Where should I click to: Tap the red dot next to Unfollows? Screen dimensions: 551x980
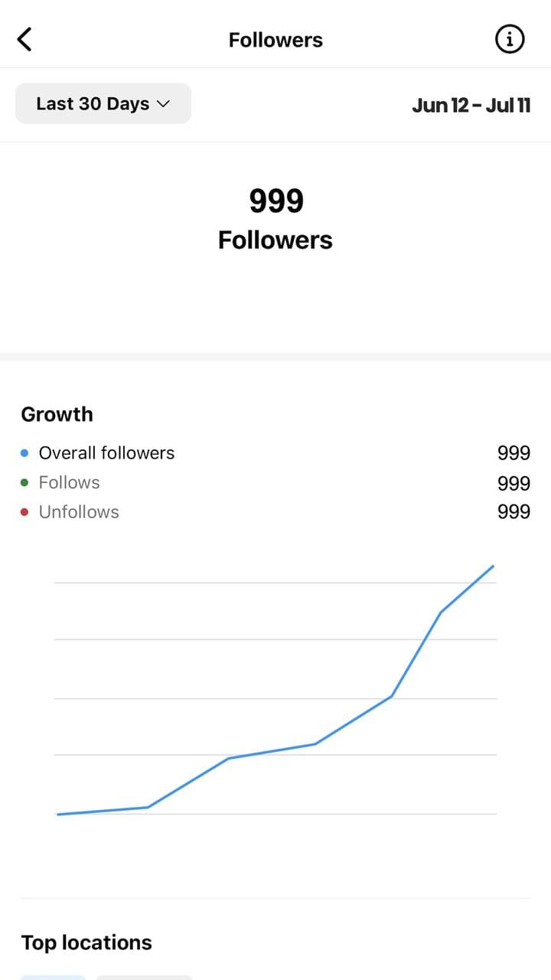click(x=24, y=511)
